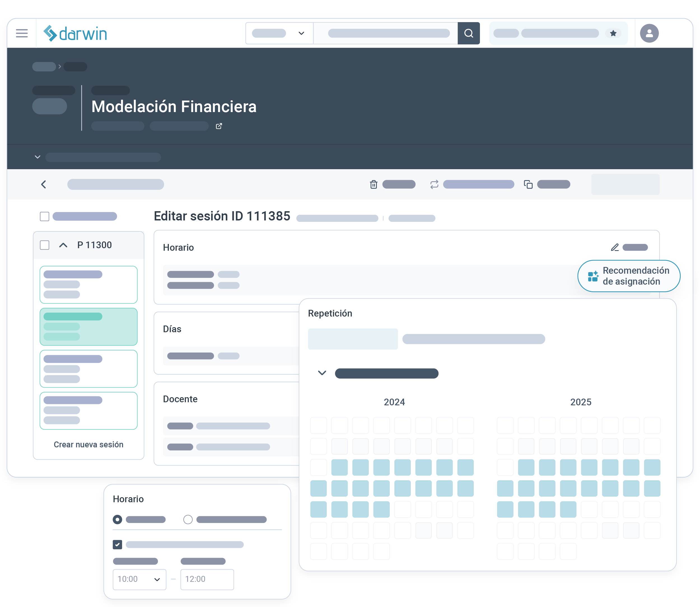The height and width of the screenshot is (607, 700).
Task: Click the search magnifier button
Action: (x=468, y=33)
